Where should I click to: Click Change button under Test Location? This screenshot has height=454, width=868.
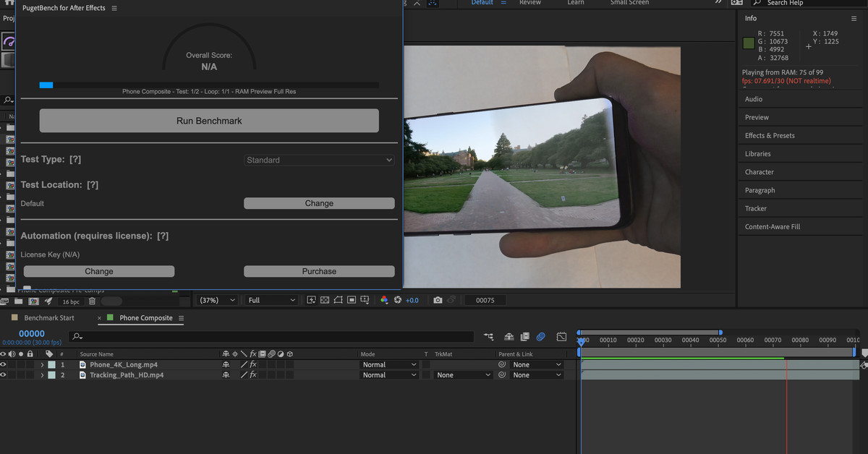(319, 203)
